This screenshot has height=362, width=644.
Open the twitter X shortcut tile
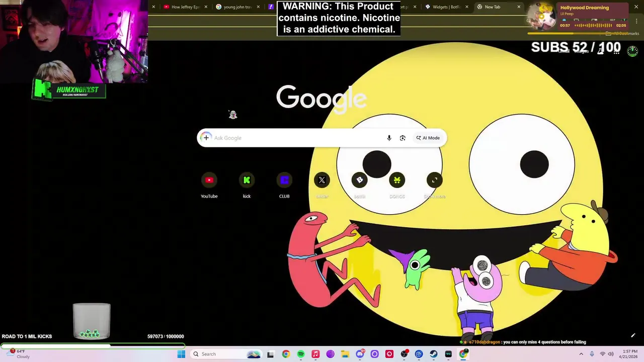point(322,186)
